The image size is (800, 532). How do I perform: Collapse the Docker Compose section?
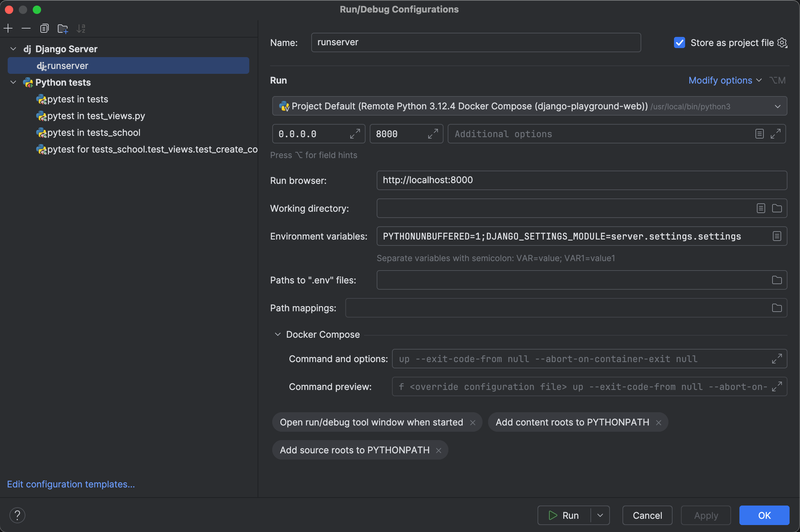[x=278, y=335]
